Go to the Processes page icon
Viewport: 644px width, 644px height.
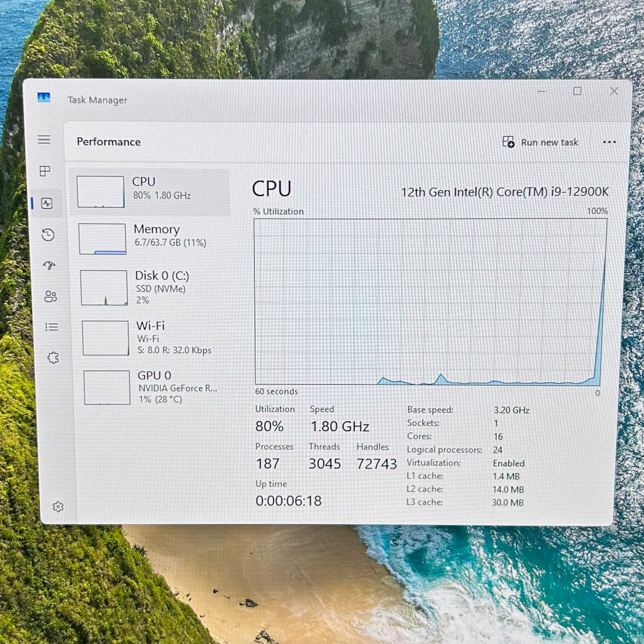click(x=45, y=171)
